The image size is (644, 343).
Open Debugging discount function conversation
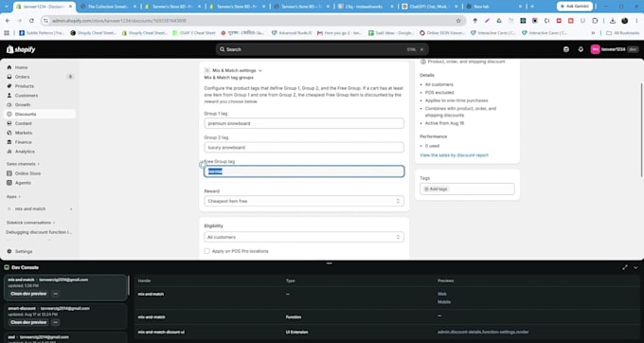[39, 232]
